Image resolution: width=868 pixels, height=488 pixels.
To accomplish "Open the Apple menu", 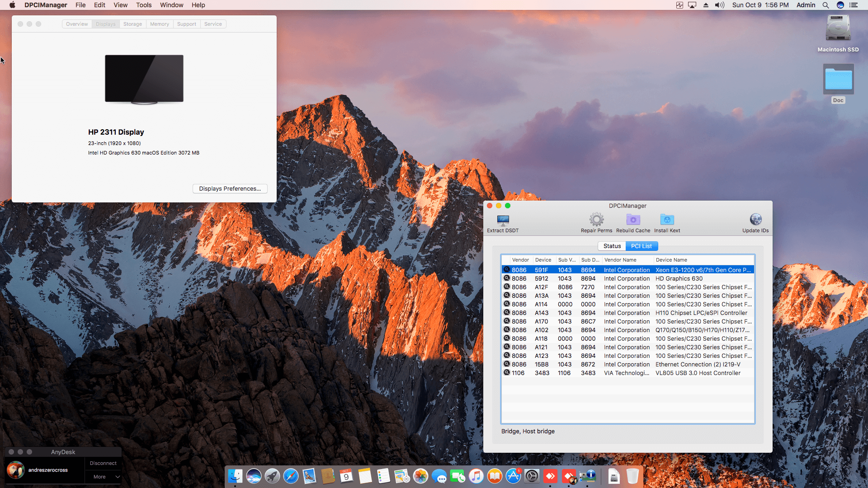I will tap(12, 5).
